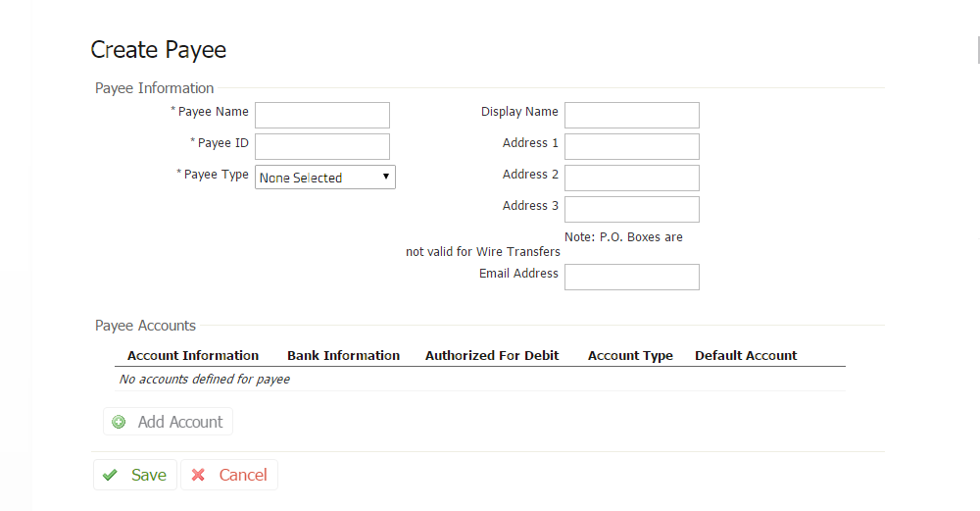Click the Bank Information column header
The image size is (980, 511).
point(343,356)
